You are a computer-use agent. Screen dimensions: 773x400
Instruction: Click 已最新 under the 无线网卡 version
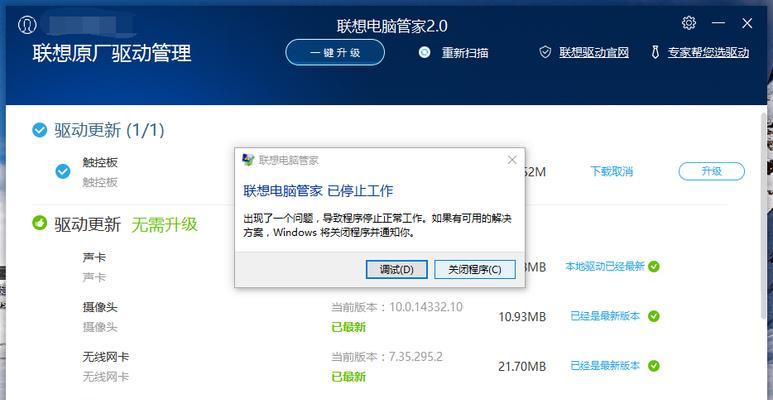[349, 377]
